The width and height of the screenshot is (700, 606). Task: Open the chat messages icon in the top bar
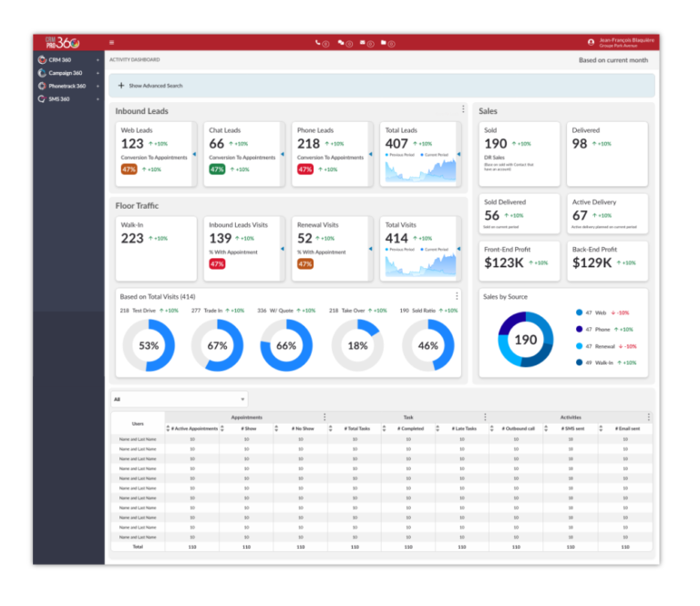[x=341, y=42]
